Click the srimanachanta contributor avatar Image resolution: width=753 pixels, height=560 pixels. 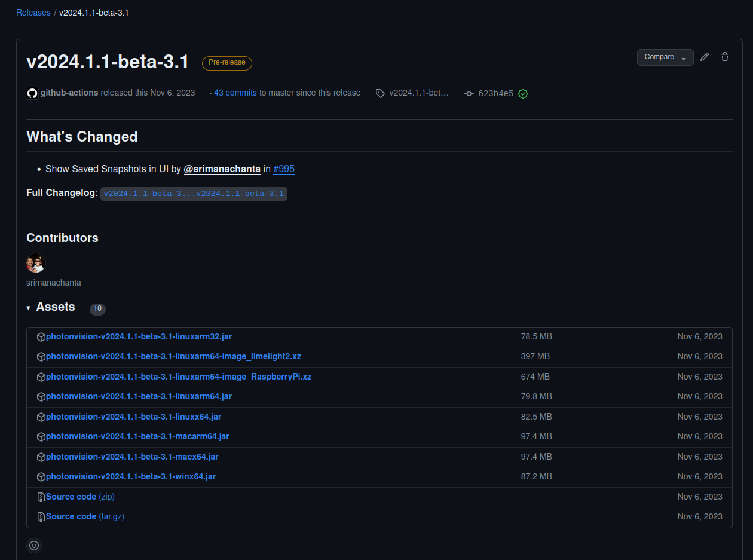36,263
